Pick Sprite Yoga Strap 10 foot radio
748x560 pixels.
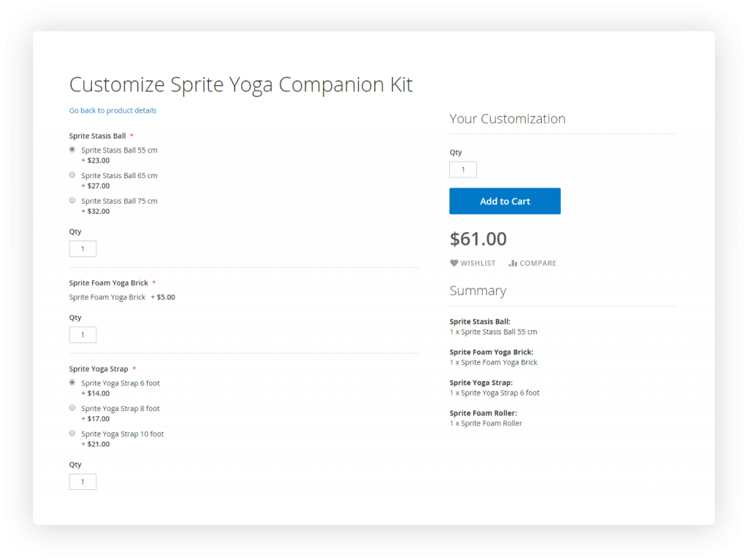(72, 433)
